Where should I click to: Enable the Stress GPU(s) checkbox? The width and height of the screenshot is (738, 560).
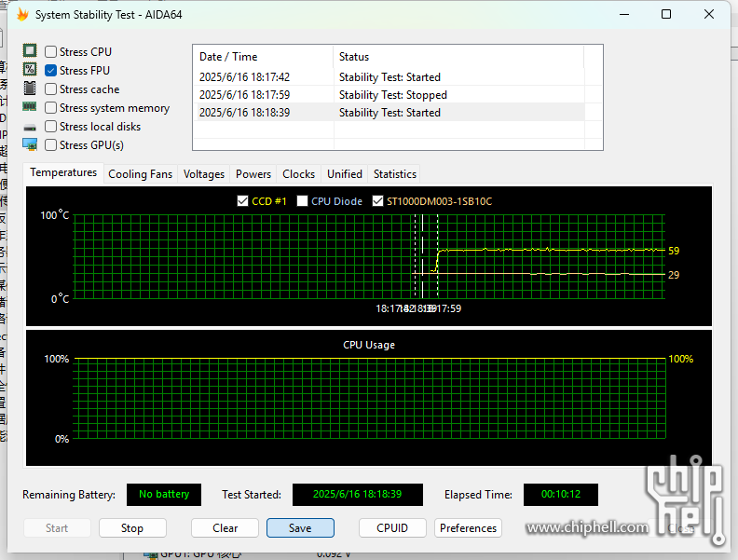pyautogui.click(x=51, y=145)
